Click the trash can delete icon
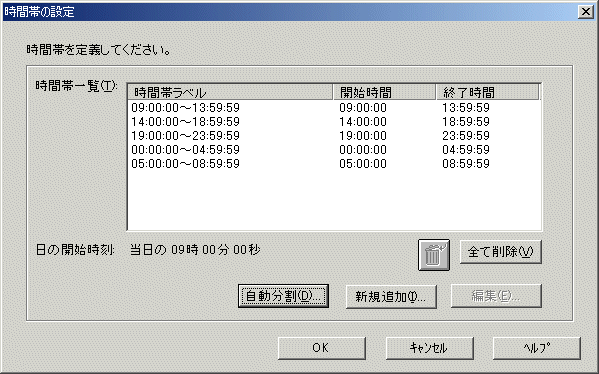This screenshot has height=374, width=599. [434, 255]
